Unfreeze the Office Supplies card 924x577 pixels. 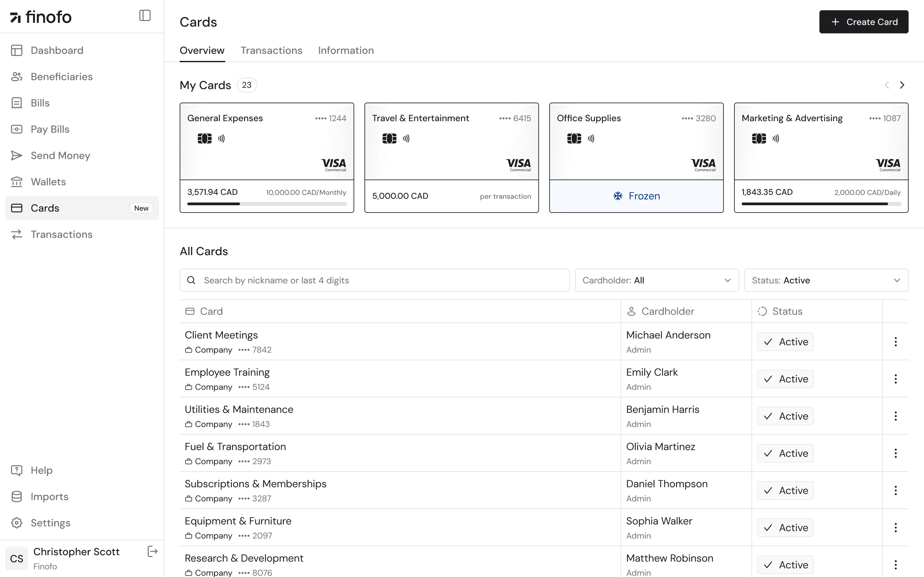pos(636,196)
